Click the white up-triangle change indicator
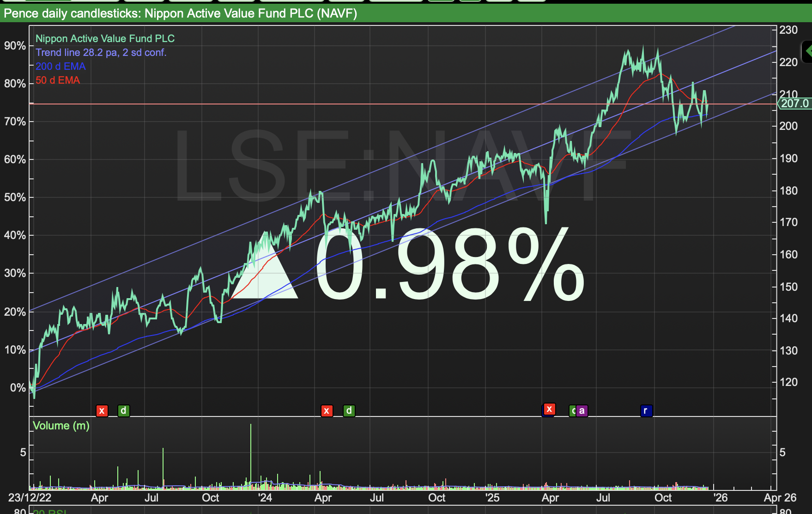The height and width of the screenshot is (514, 812). click(265, 265)
